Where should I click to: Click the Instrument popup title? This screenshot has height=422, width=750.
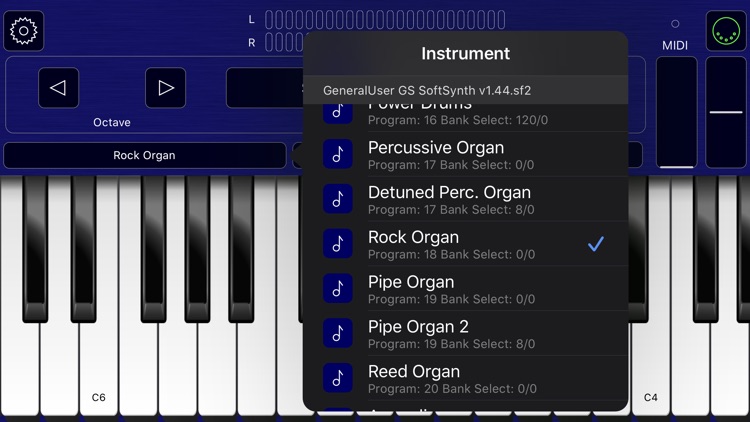click(x=465, y=54)
